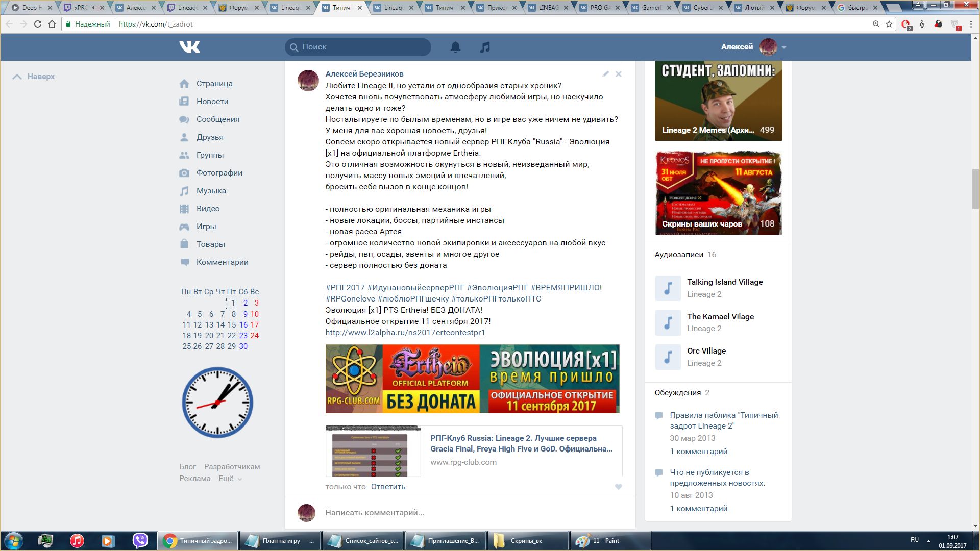Click hashtag #РПГ2017
980x551 pixels.
(345, 288)
